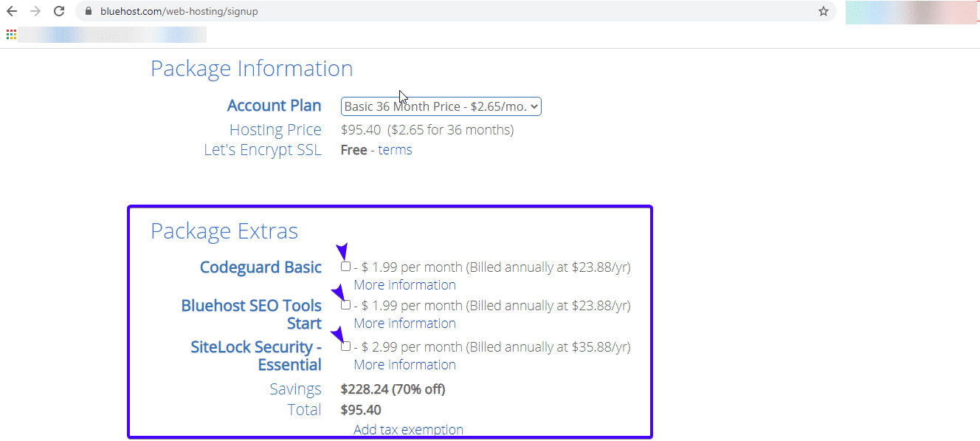Viewport: 980px width, 441px height.
Task: Click the browser forward arrow
Action: coord(35,11)
